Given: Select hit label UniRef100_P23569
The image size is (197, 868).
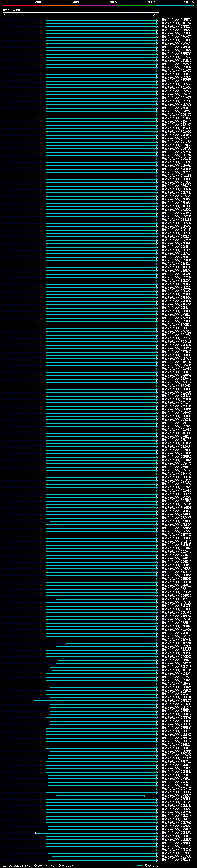Looking at the screenshot, I should tap(176, 57).
